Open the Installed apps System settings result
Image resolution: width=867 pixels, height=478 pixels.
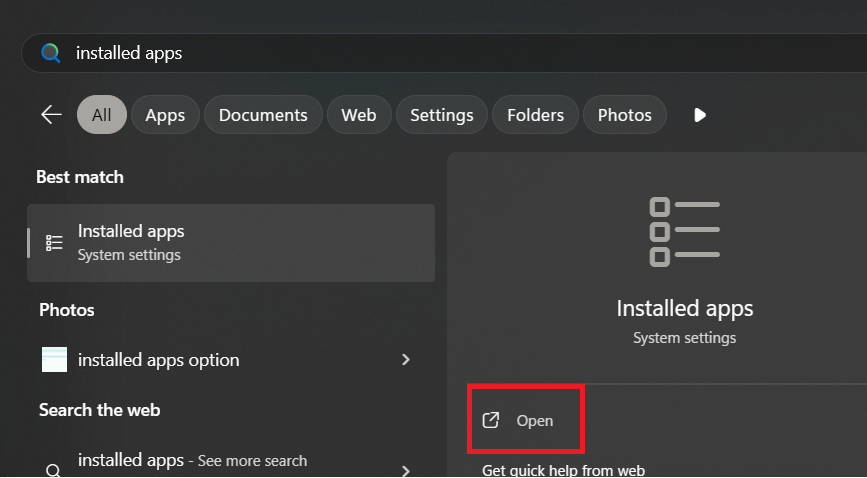point(231,242)
